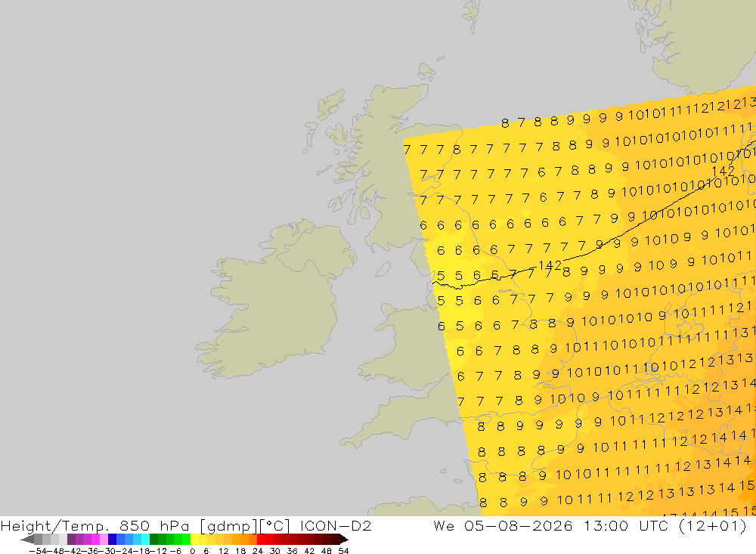Image resolution: width=756 pixels, height=554 pixels.
Task: Click the 'UTC' timezone label
Action: point(654,525)
